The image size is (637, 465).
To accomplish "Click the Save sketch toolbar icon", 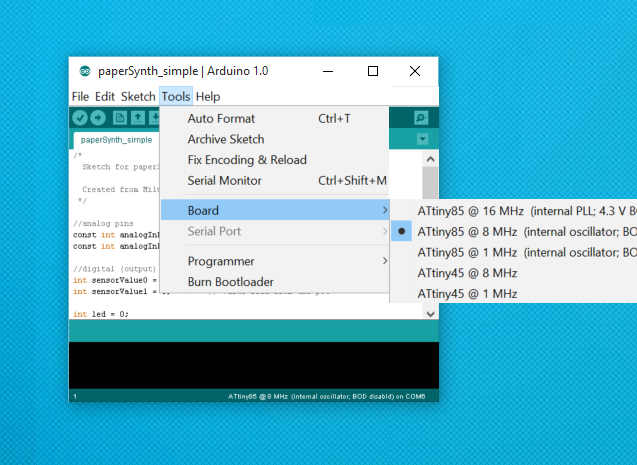I will 154,118.
